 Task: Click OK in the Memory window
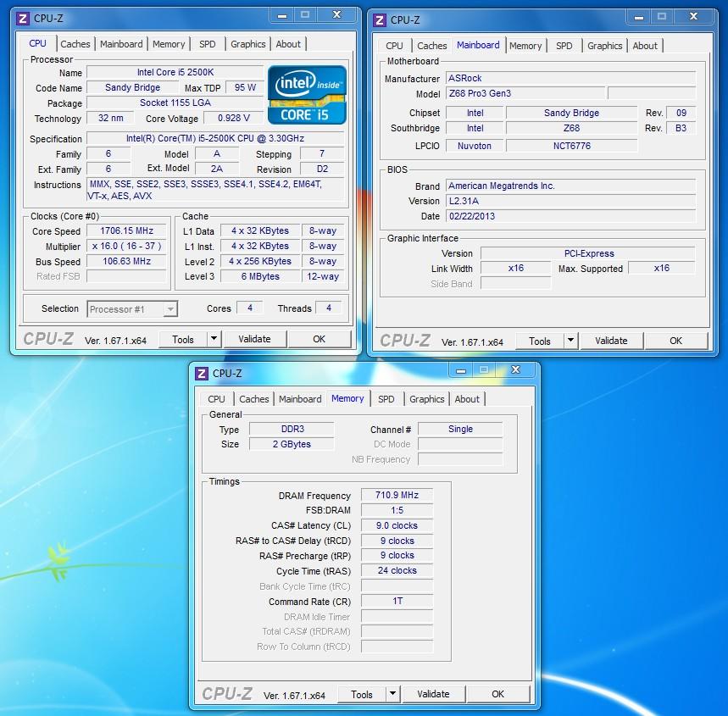tap(497, 694)
